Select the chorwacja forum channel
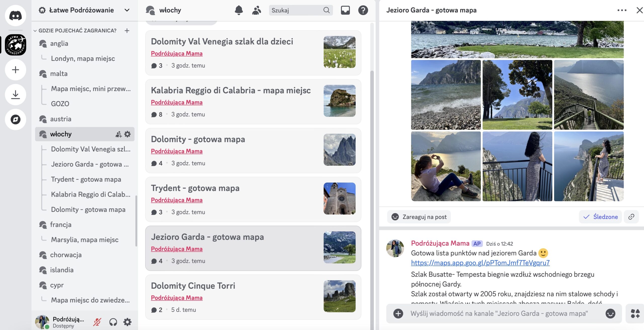Viewport: 644px width, 330px height. [85, 255]
